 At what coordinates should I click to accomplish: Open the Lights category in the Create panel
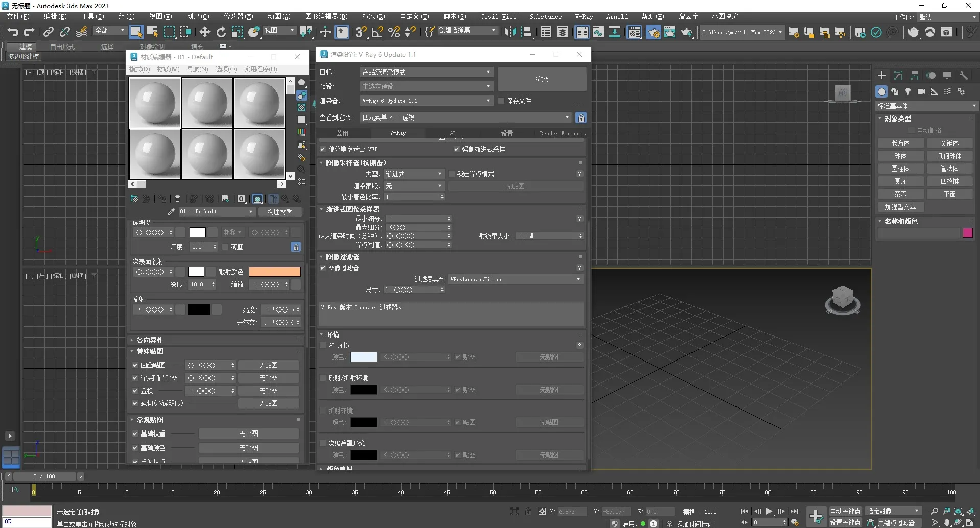tap(908, 91)
